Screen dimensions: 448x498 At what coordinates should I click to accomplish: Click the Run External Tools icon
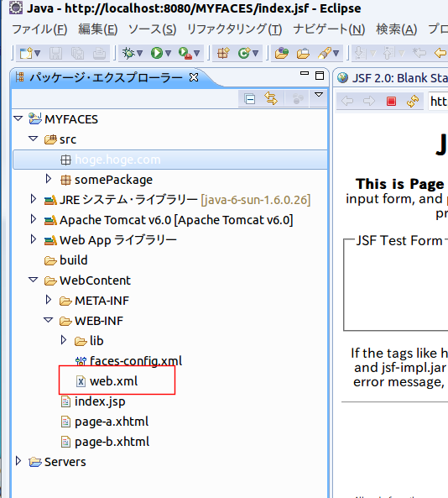coord(185,53)
